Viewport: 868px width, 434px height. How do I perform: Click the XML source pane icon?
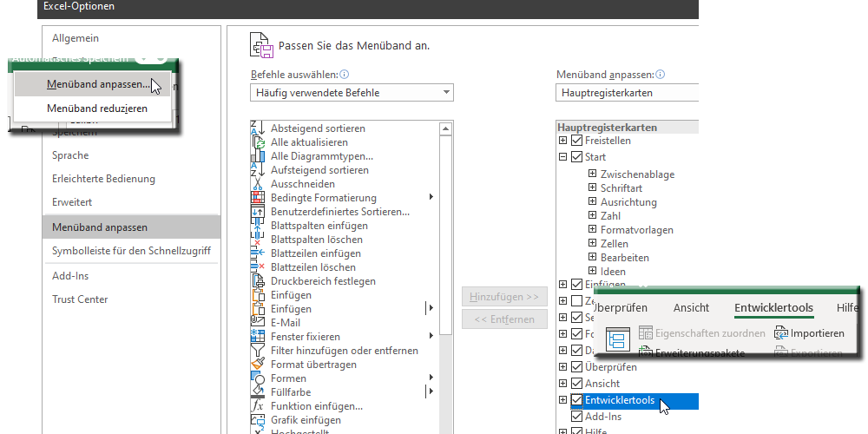[618, 339]
